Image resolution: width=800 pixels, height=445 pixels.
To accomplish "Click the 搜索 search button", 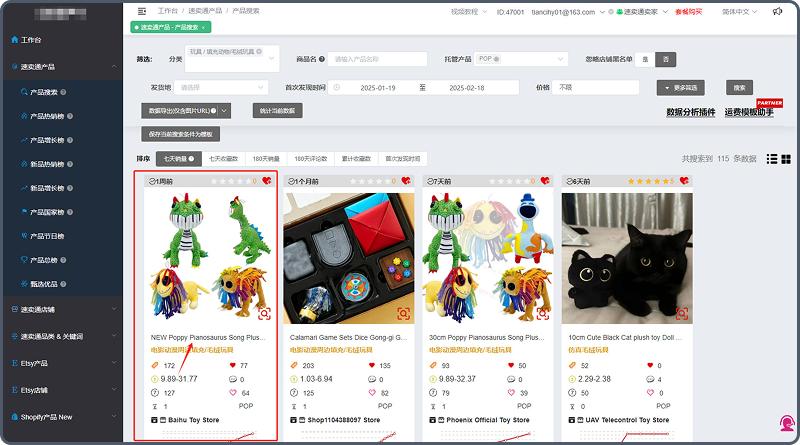I will pyautogui.click(x=739, y=88).
